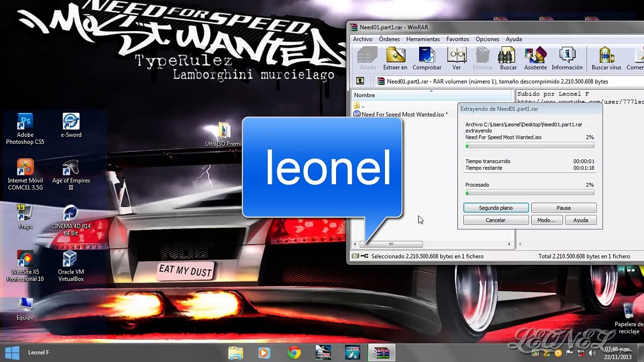The width and height of the screenshot is (644, 362).
Task: Click the Procesado progress bar
Action: point(530,193)
